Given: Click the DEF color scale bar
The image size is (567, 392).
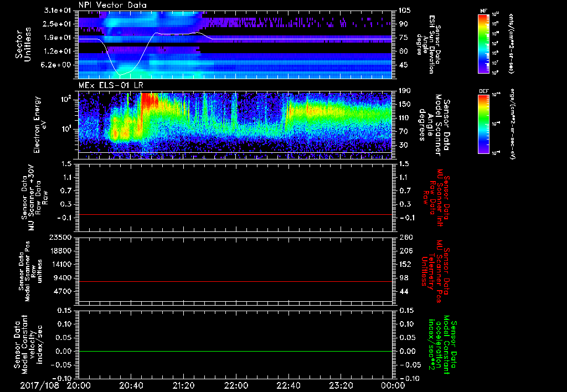Looking at the screenshot, I should coord(483,124).
